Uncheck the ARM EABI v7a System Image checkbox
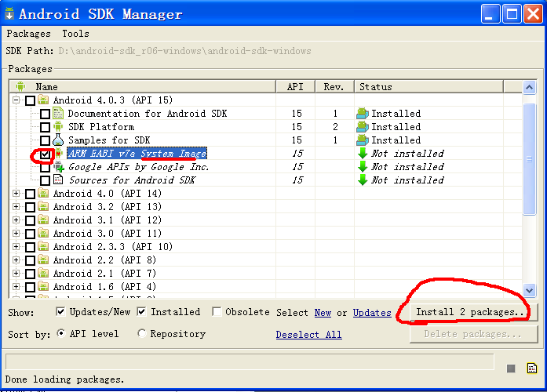The image size is (547, 392). (x=45, y=154)
